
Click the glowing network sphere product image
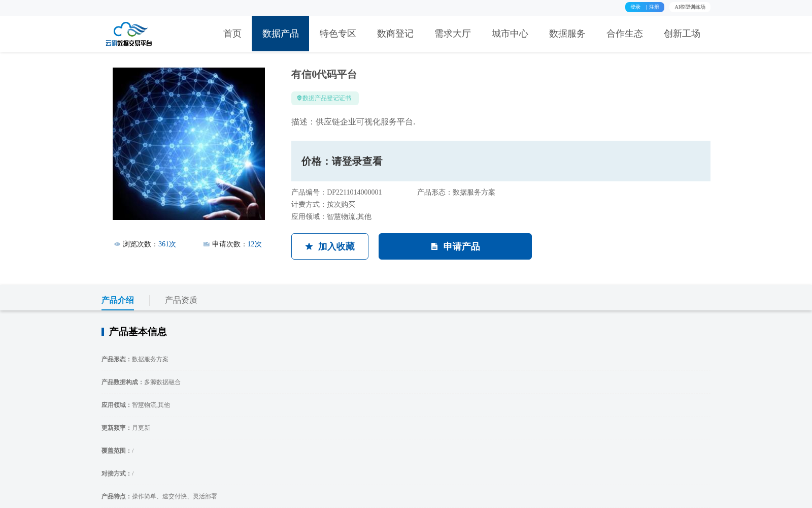point(189,144)
